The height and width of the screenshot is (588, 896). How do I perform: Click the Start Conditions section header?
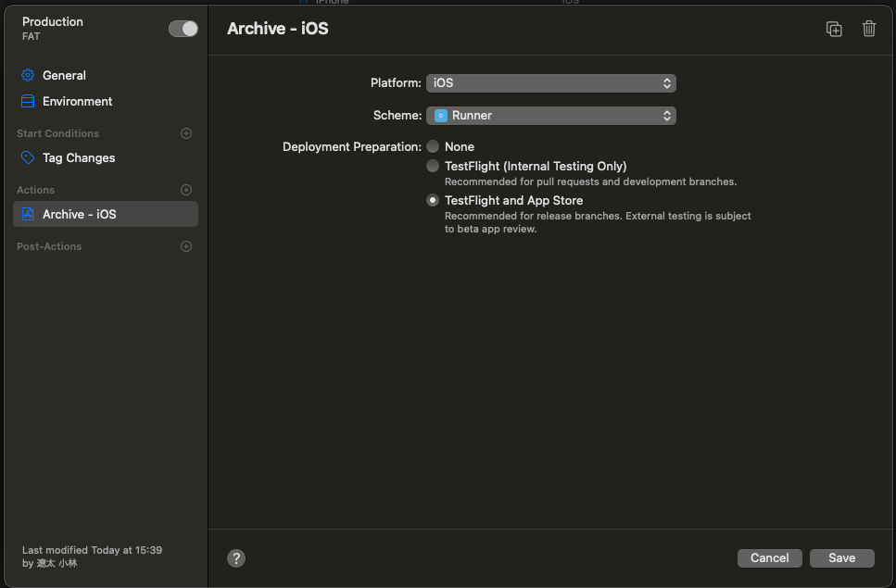(57, 133)
